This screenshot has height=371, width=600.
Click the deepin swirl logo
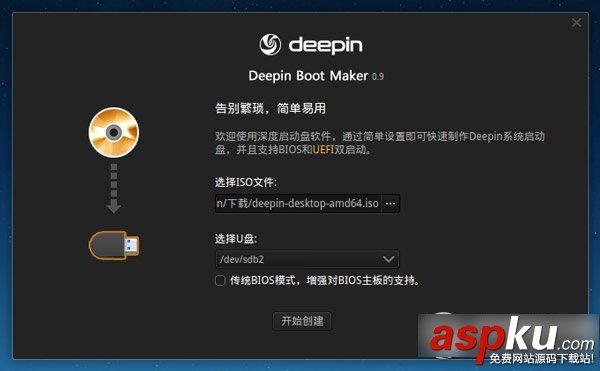(x=270, y=44)
